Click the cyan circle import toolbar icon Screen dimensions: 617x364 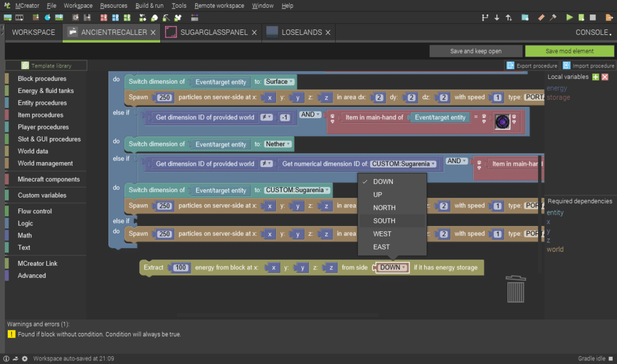(x=48, y=17)
